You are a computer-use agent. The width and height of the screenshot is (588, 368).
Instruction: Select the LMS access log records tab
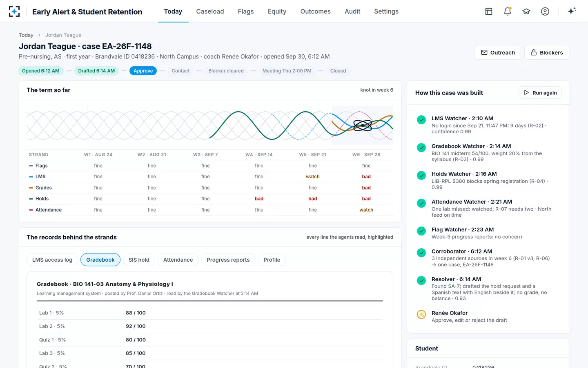coord(52,260)
